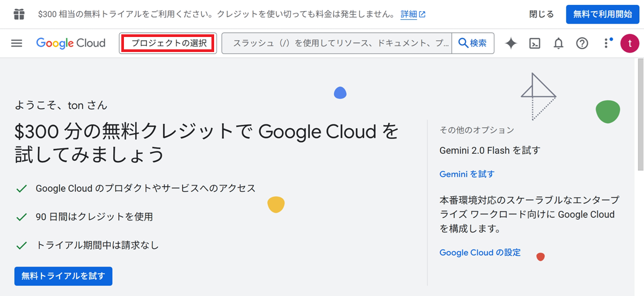Open the account avatar 't'

(x=630, y=43)
